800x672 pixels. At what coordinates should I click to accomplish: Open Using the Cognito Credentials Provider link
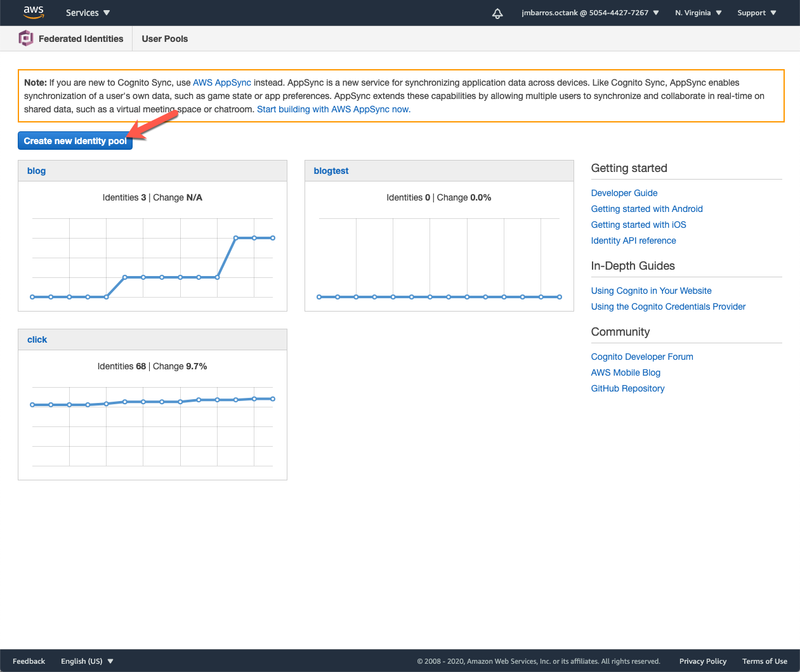point(669,306)
